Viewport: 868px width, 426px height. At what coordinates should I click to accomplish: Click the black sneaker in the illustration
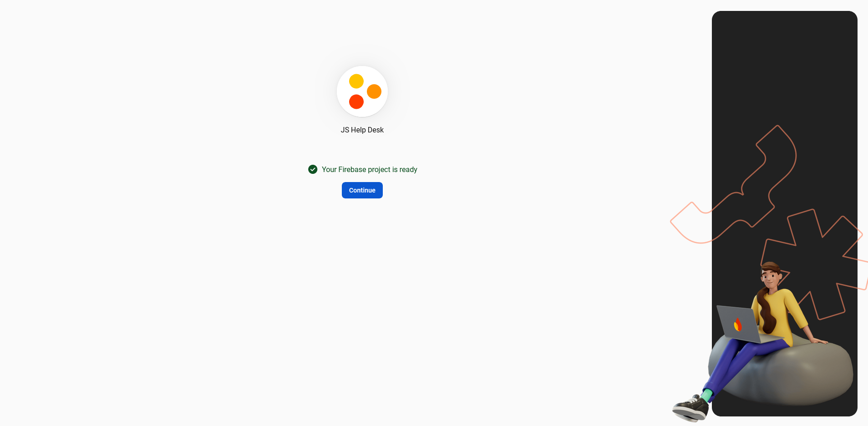(690, 407)
